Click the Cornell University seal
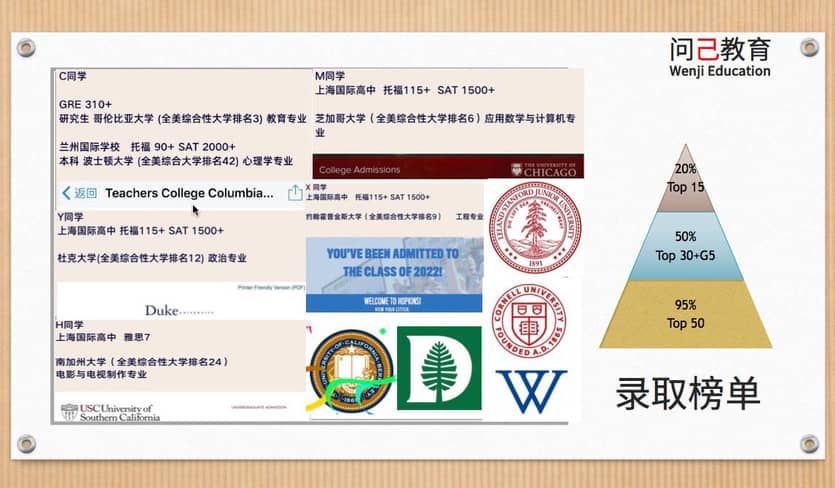The width and height of the screenshot is (835, 488). [x=529, y=321]
